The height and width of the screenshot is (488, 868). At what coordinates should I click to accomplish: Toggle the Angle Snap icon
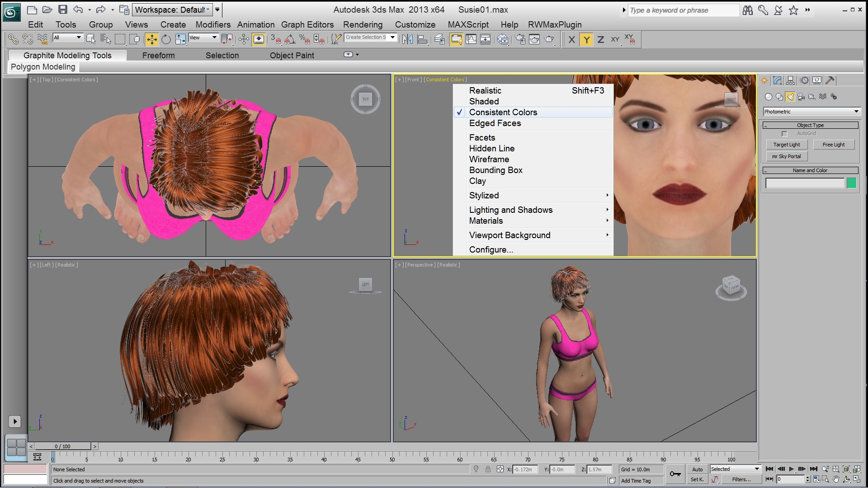[290, 40]
